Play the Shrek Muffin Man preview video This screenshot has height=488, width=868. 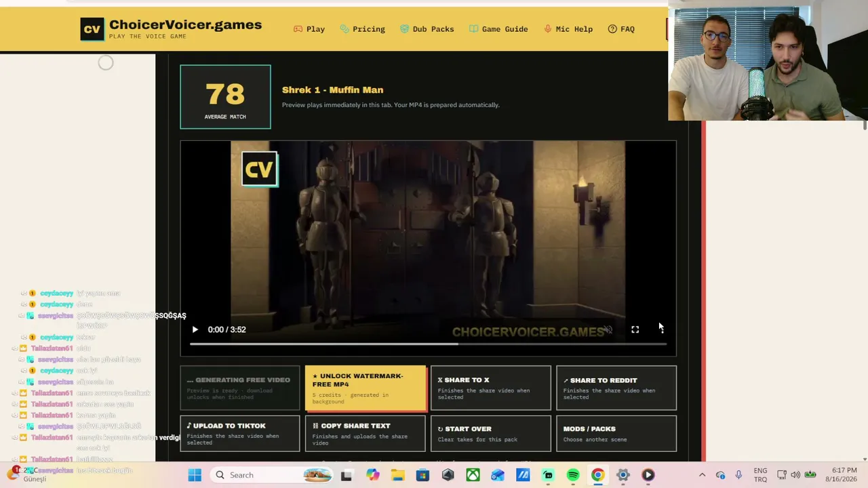click(x=195, y=329)
